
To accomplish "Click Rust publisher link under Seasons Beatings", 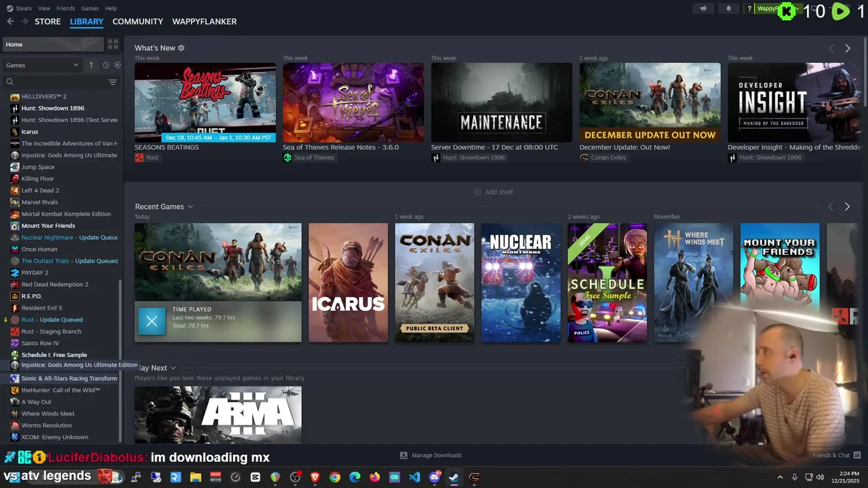I will pos(146,157).
